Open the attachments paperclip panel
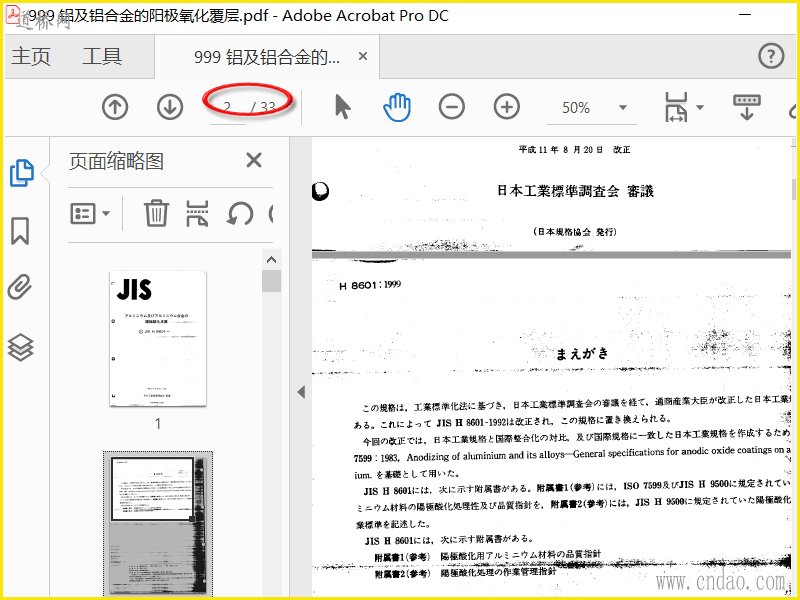The height and width of the screenshot is (600, 800). (x=20, y=287)
